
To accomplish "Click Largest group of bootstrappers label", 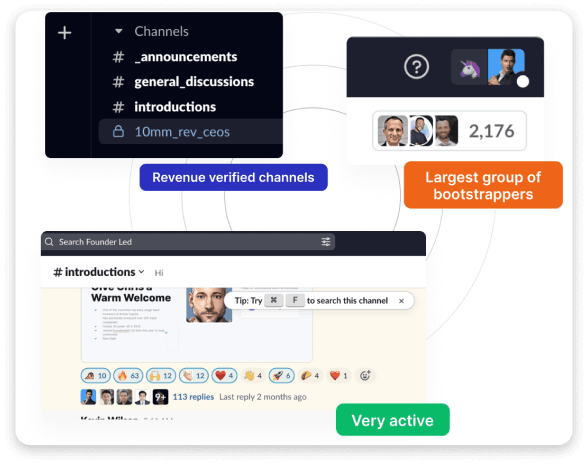I will coord(483,185).
